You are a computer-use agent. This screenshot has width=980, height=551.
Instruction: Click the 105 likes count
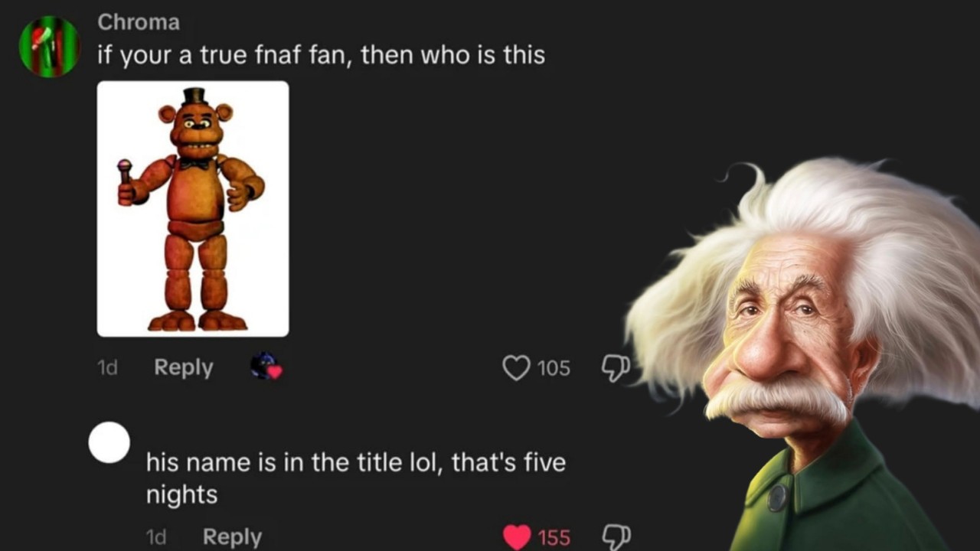click(x=554, y=368)
